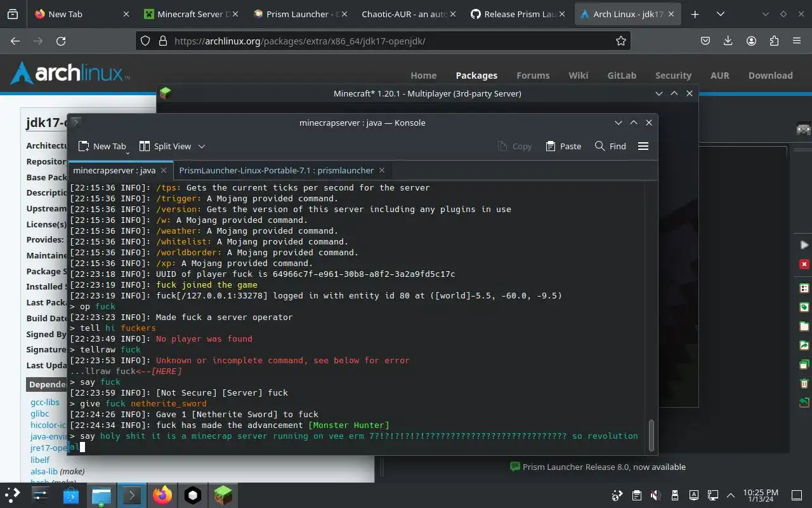Open Dolphin file manager from taskbar
812x508 pixels.
coord(101,495)
